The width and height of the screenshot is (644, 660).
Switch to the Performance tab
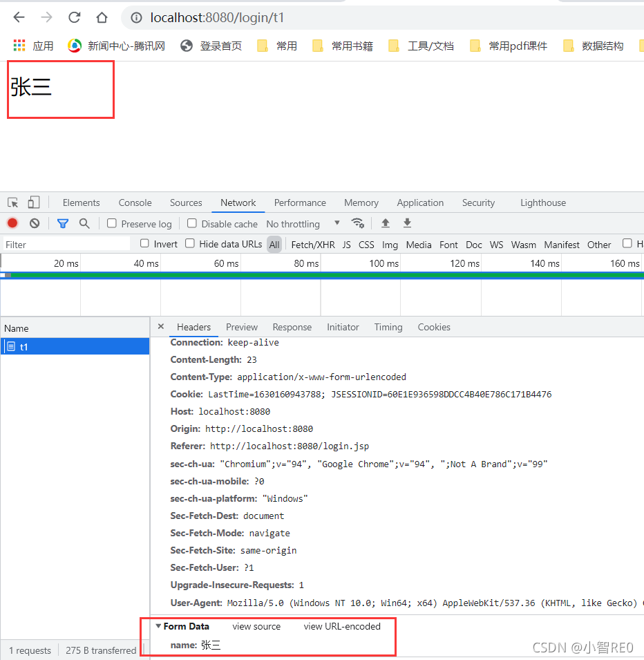(x=300, y=203)
